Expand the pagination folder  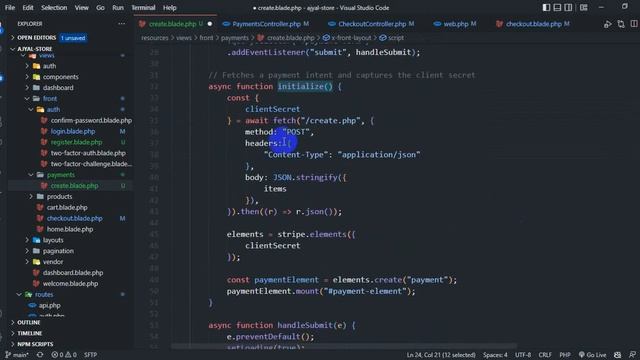pos(58,251)
